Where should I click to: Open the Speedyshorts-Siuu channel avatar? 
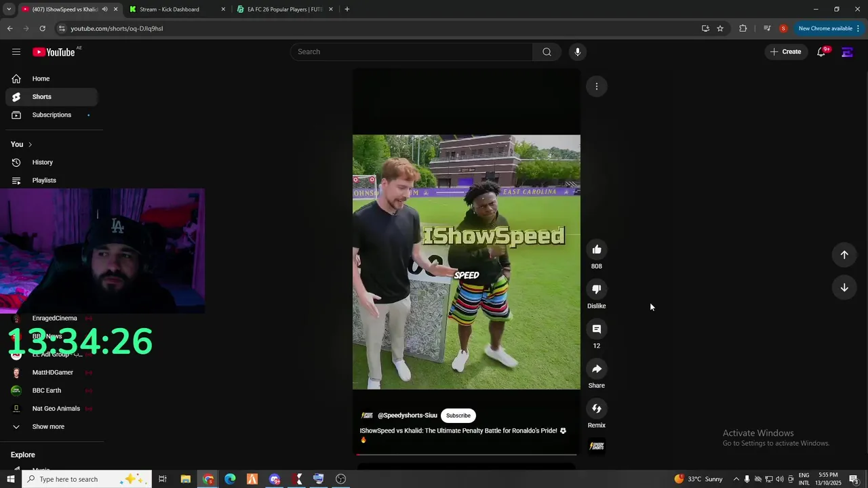pos(367,415)
